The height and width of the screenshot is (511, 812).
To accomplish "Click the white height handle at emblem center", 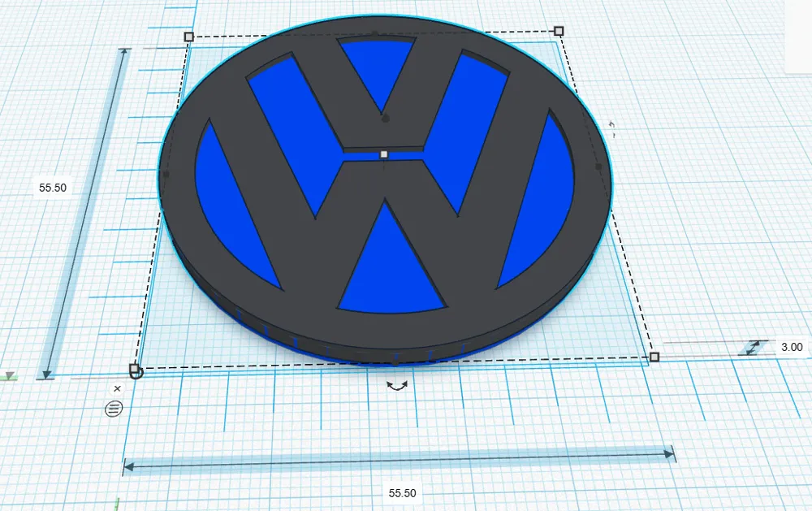I will click(x=384, y=154).
